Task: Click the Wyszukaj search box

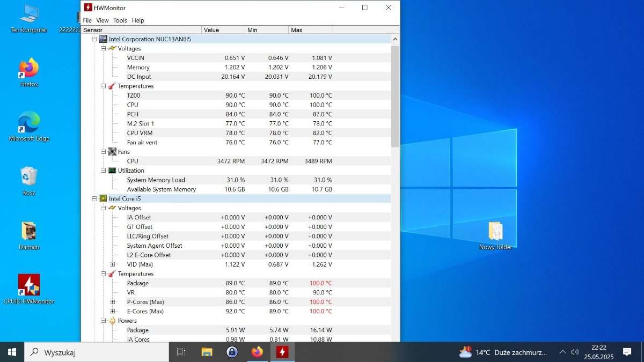Action: (97, 352)
